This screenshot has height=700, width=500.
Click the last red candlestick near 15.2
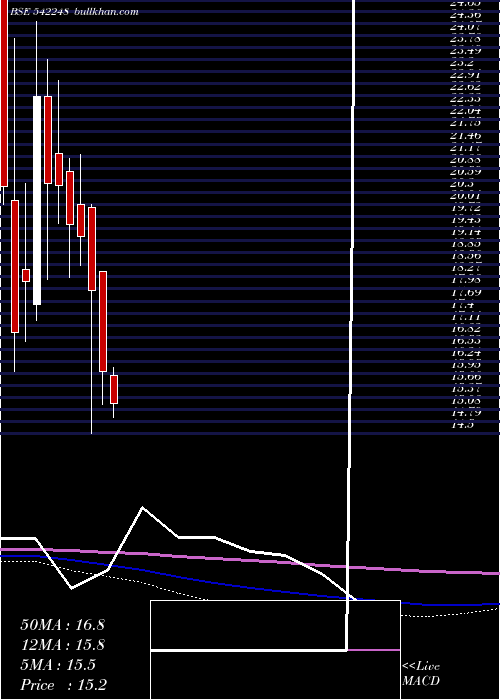coord(114,390)
